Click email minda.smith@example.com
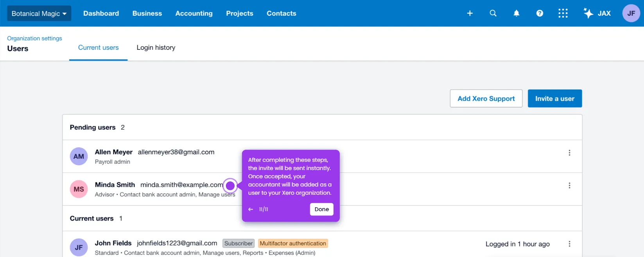644x257 pixels. (182, 185)
